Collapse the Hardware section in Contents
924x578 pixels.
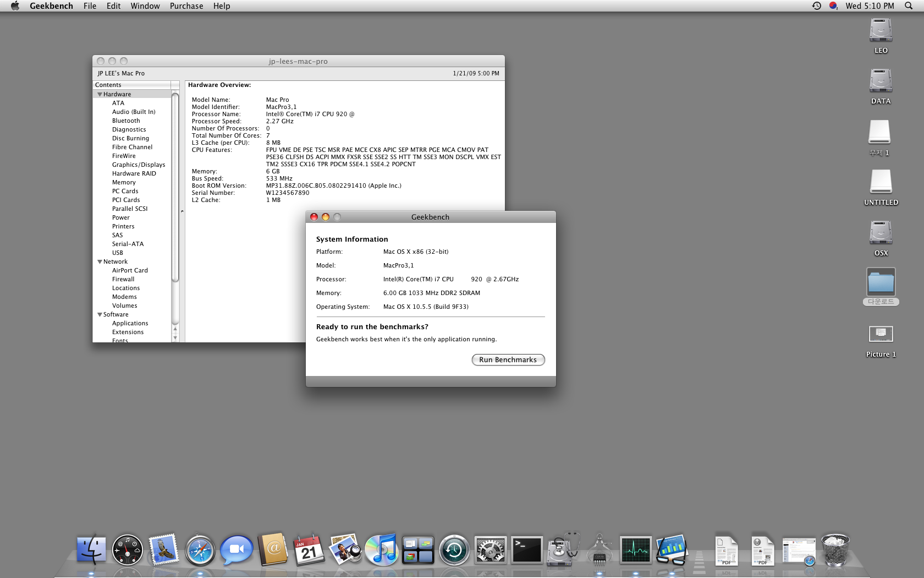100,94
